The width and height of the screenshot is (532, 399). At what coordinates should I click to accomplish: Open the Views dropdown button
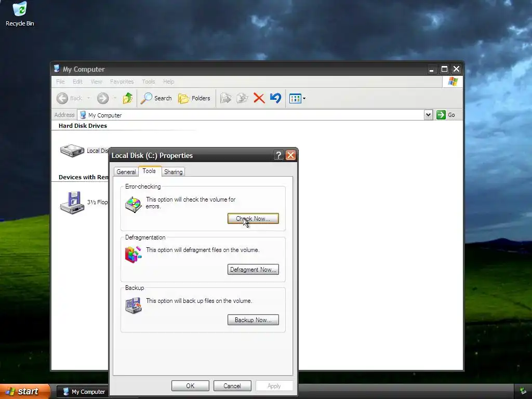[x=297, y=98]
